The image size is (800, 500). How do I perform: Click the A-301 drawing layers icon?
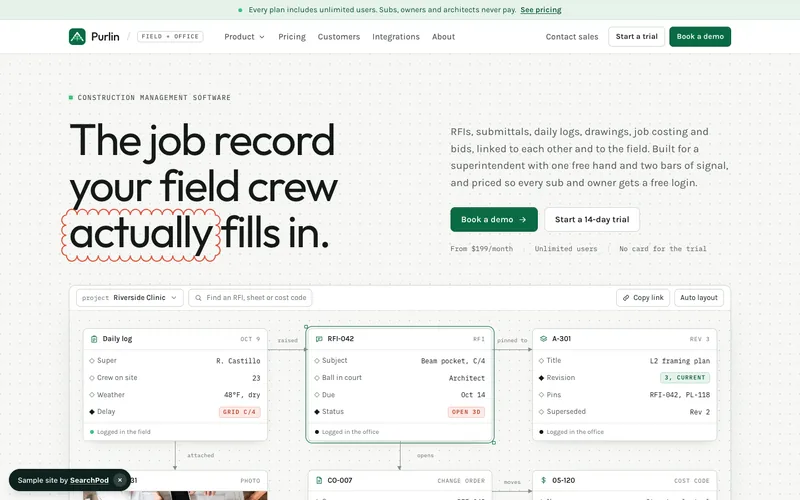point(543,339)
